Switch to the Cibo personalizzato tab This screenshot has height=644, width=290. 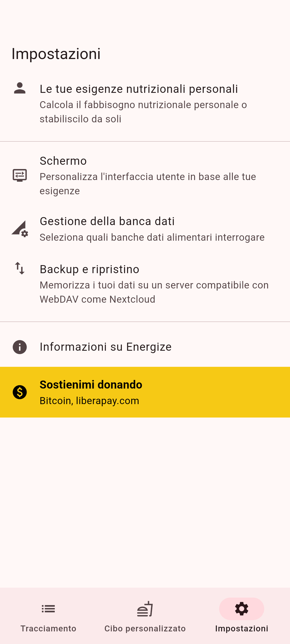(x=145, y=628)
